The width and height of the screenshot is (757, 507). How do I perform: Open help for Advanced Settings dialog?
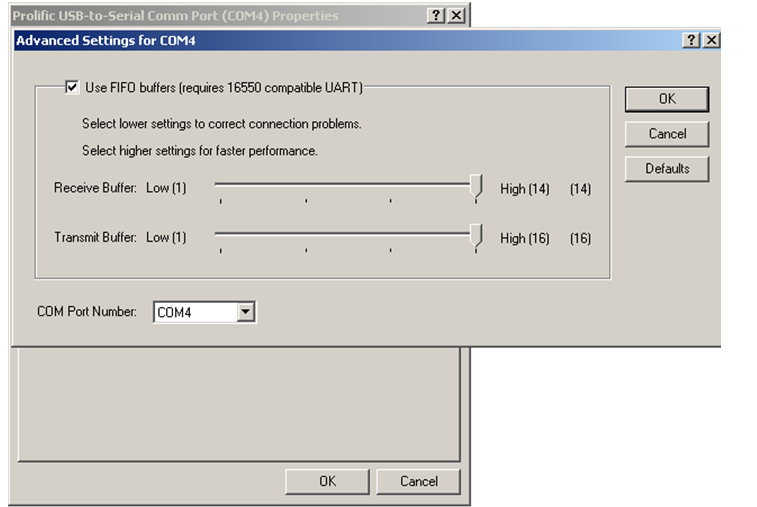pos(692,41)
